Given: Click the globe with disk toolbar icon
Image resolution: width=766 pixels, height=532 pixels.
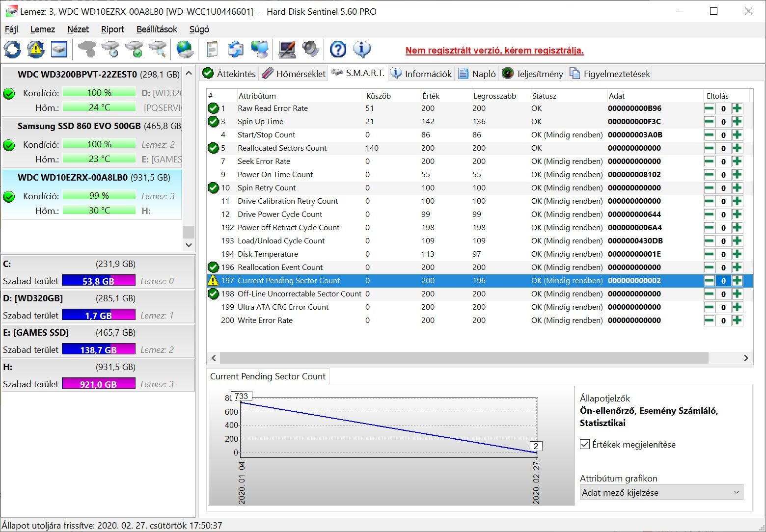Looking at the screenshot, I should click(185, 49).
